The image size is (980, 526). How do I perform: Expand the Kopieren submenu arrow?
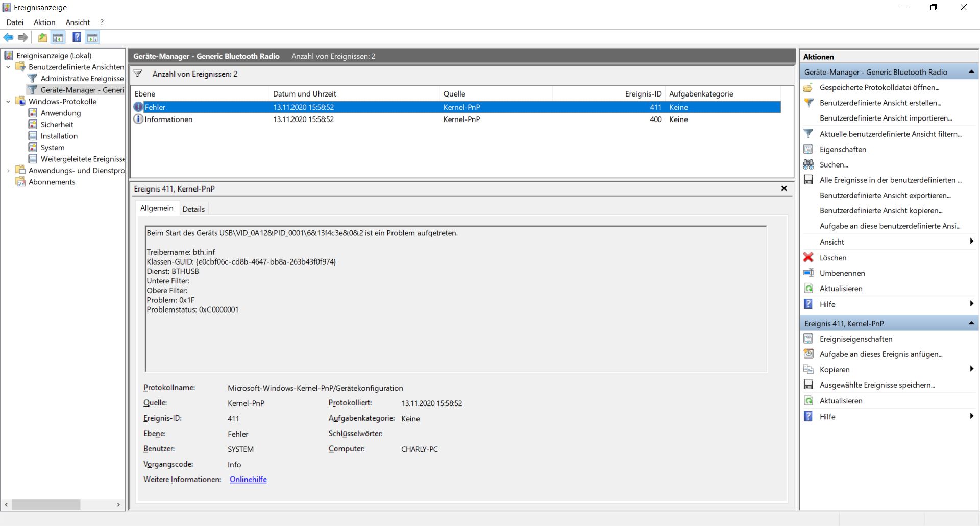coord(971,369)
